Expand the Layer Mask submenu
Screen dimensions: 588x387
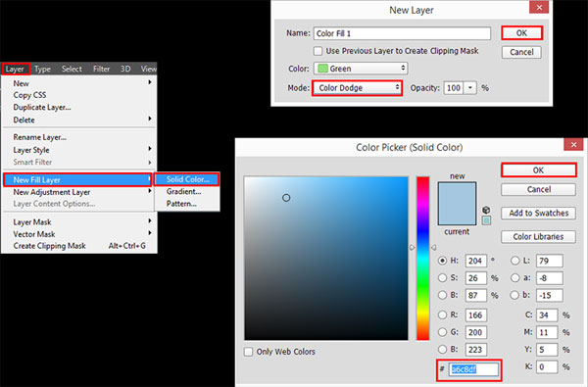click(x=150, y=221)
